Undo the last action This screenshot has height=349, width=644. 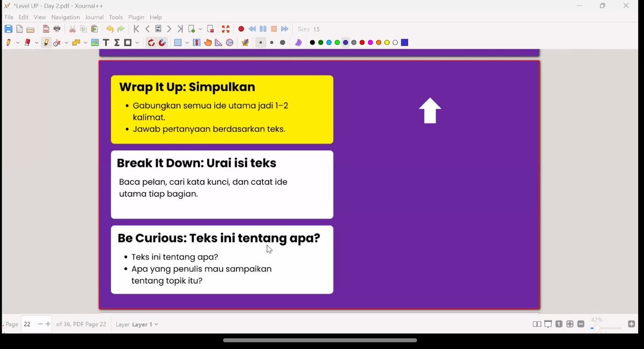click(109, 29)
